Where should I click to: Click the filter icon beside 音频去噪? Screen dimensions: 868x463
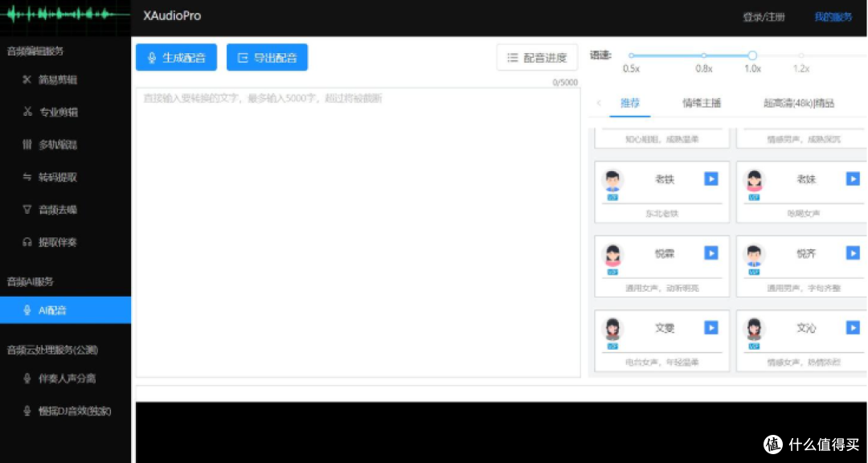(x=27, y=209)
